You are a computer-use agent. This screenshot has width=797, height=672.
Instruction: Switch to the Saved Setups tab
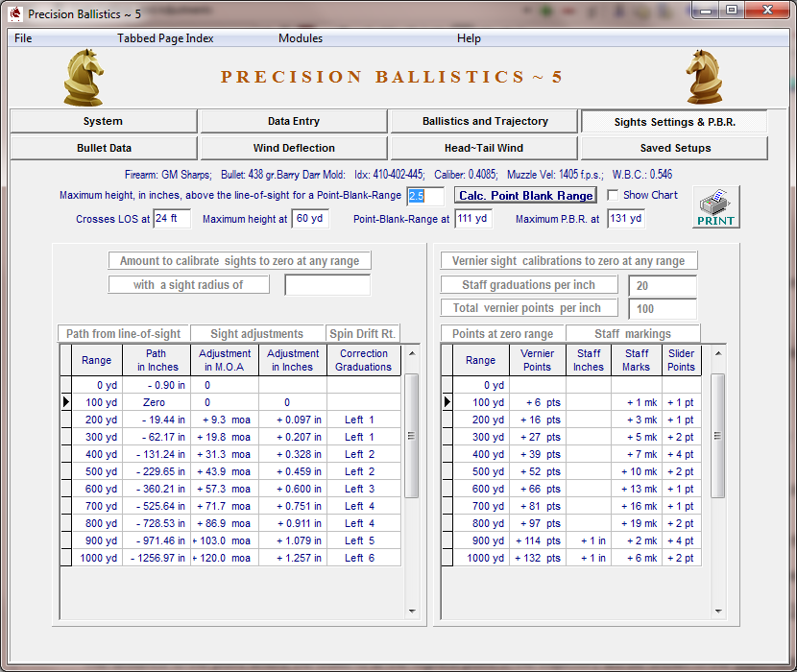coord(675,148)
